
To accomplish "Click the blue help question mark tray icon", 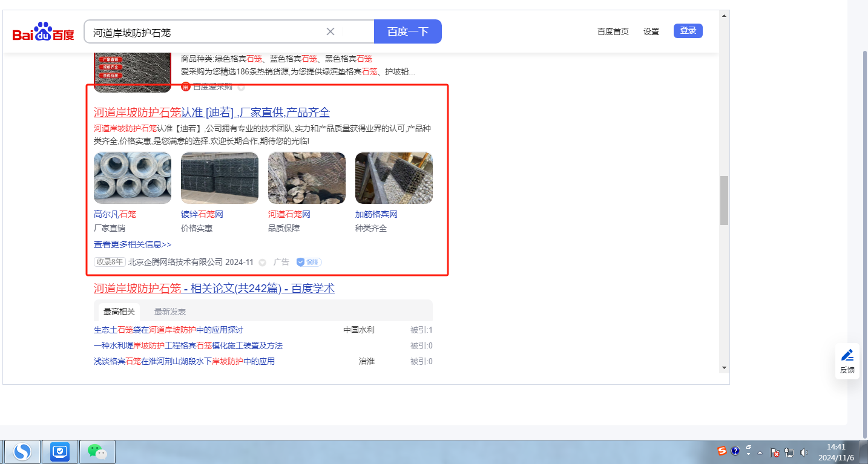I will coord(735,451).
